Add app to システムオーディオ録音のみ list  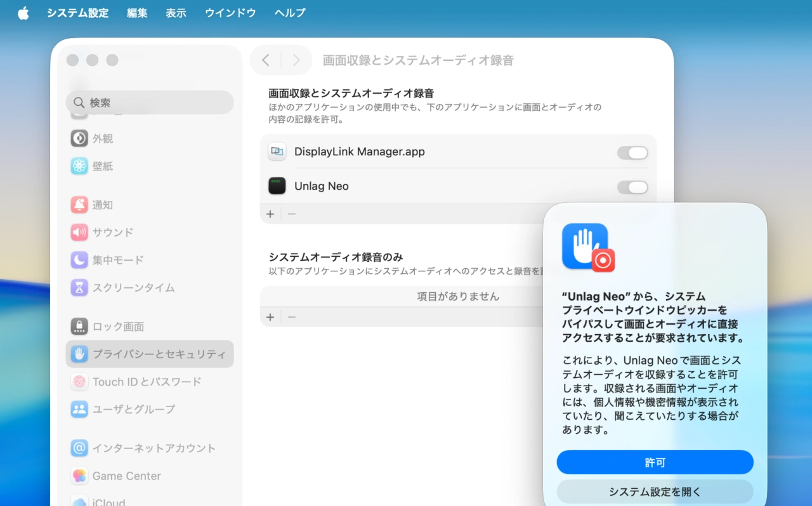[x=270, y=317]
